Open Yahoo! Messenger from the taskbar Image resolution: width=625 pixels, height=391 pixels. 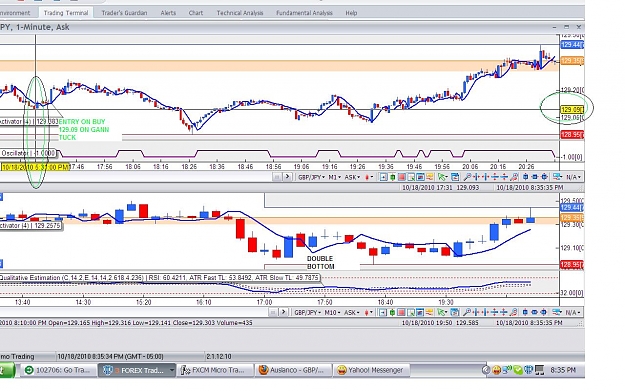[x=371, y=370]
